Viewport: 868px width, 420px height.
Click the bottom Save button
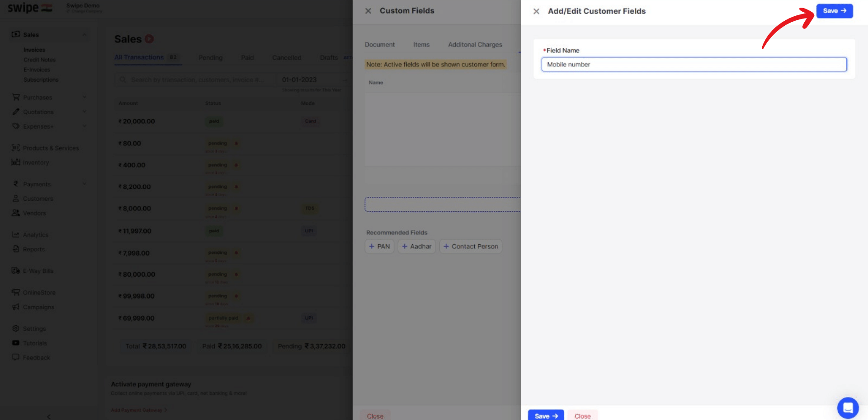tap(546, 415)
